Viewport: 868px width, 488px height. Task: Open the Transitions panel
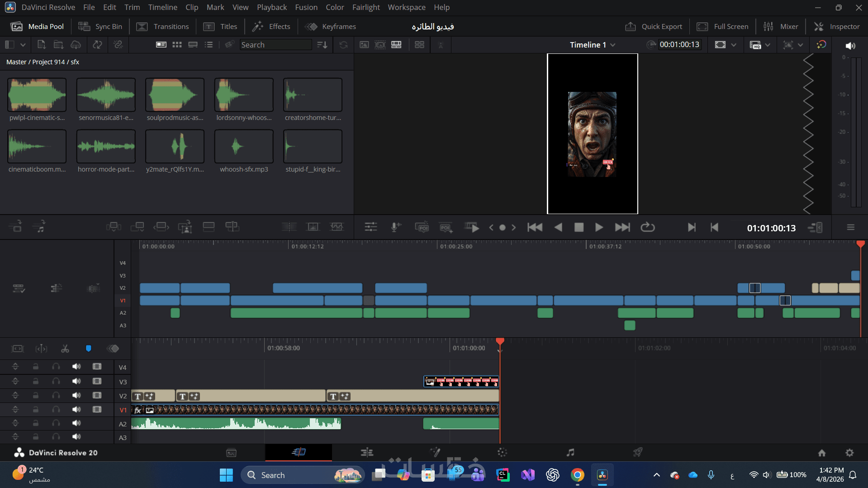pyautogui.click(x=163, y=27)
